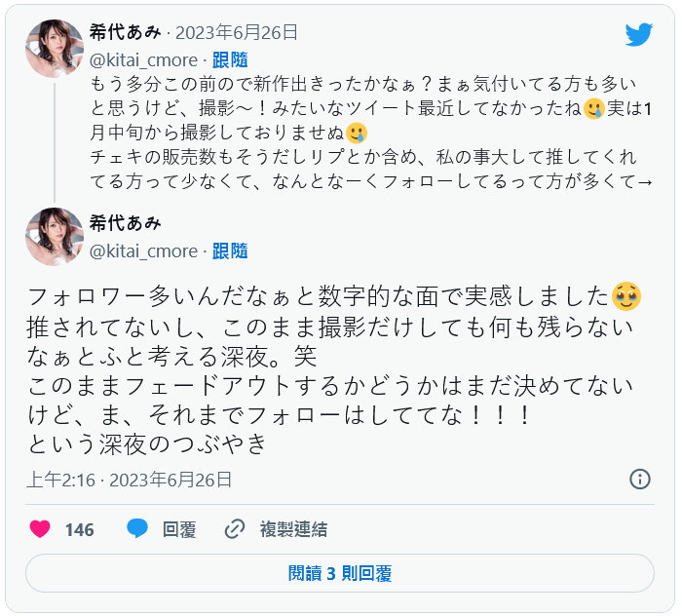
Task: Click the timestamp 上午2:16 · 2023年6月26日
Action: click(130, 479)
